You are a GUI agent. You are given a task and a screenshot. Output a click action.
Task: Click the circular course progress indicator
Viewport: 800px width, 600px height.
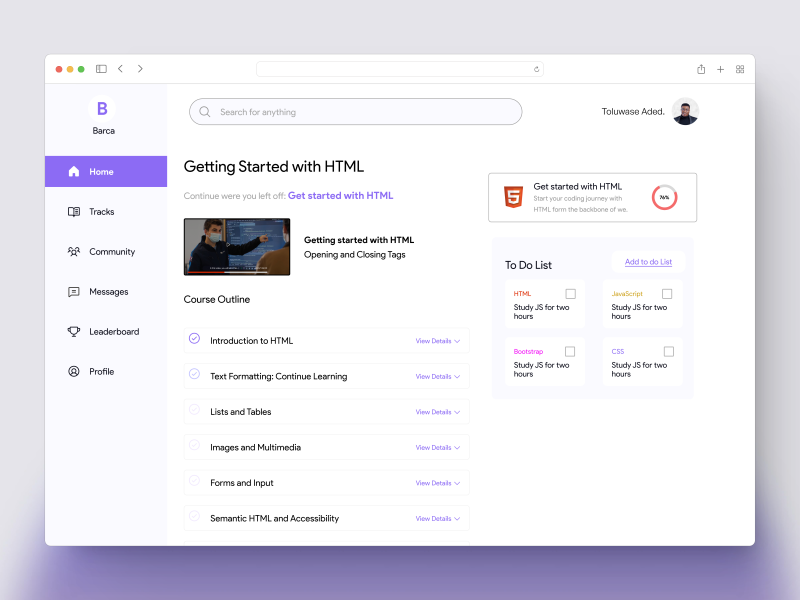click(x=664, y=198)
